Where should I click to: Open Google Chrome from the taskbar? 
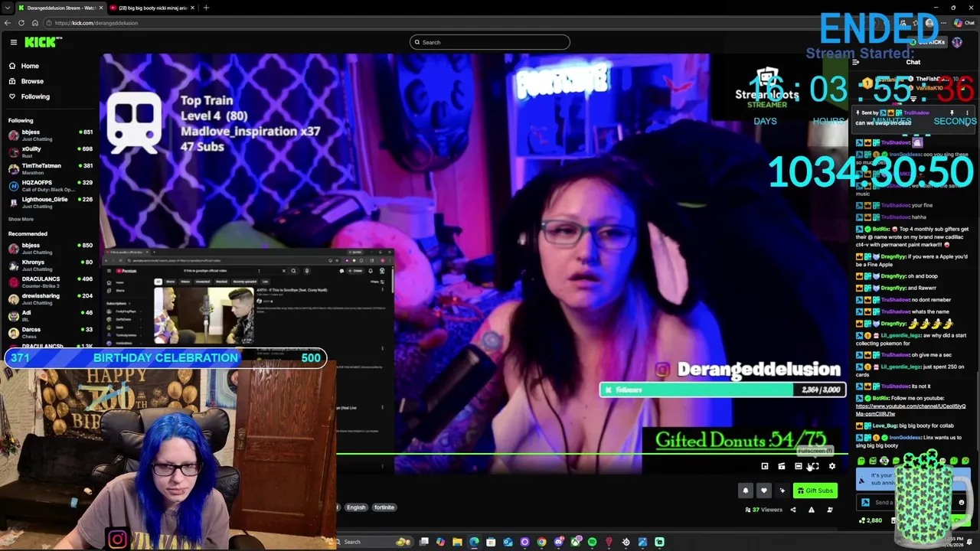click(541, 542)
